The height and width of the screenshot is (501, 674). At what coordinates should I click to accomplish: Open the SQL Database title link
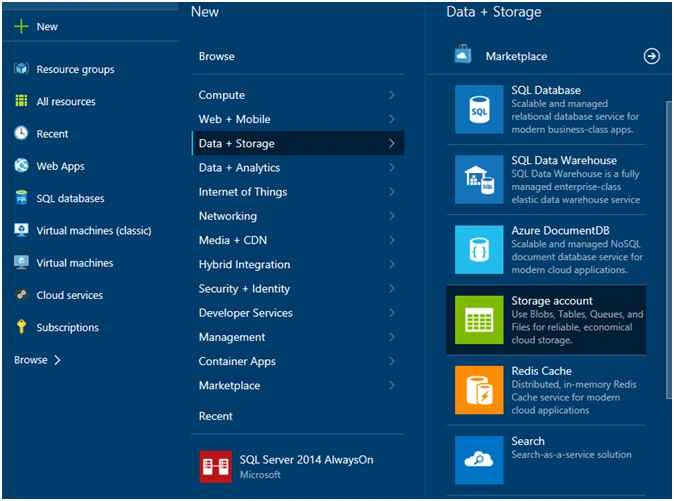(x=546, y=90)
